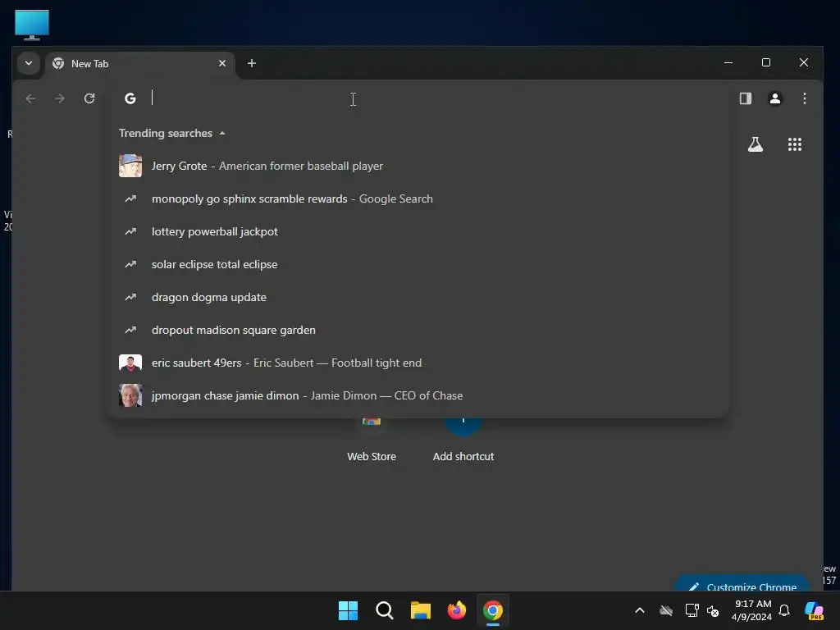This screenshot has width=840, height=630.
Task: Open the clock and date 9:17 AM
Action: coord(752,610)
